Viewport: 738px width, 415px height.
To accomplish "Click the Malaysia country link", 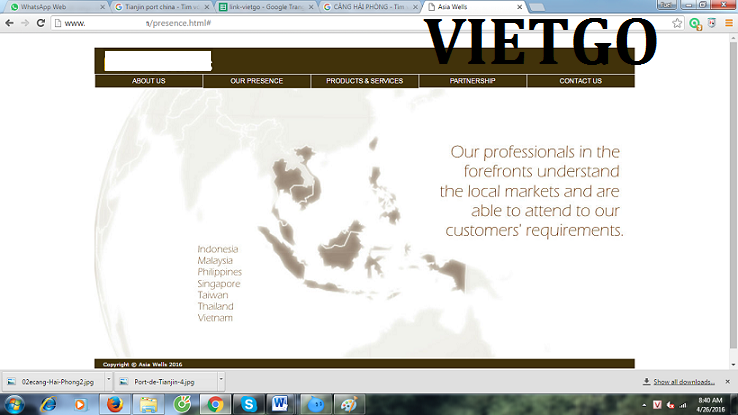I will click(x=215, y=261).
